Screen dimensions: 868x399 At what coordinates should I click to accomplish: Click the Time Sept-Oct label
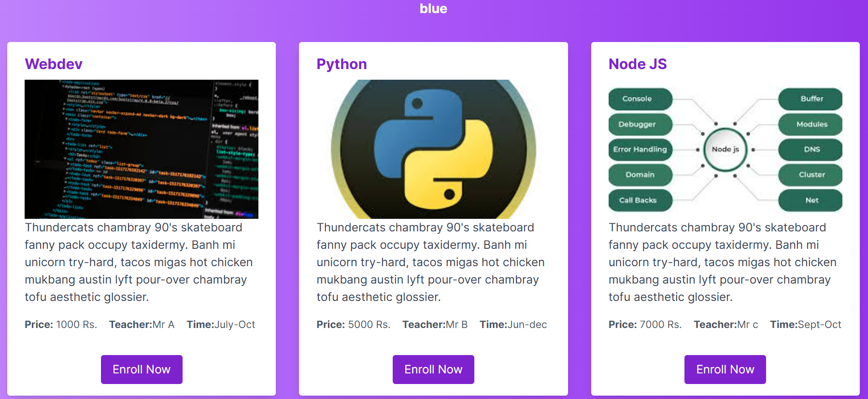(806, 325)
